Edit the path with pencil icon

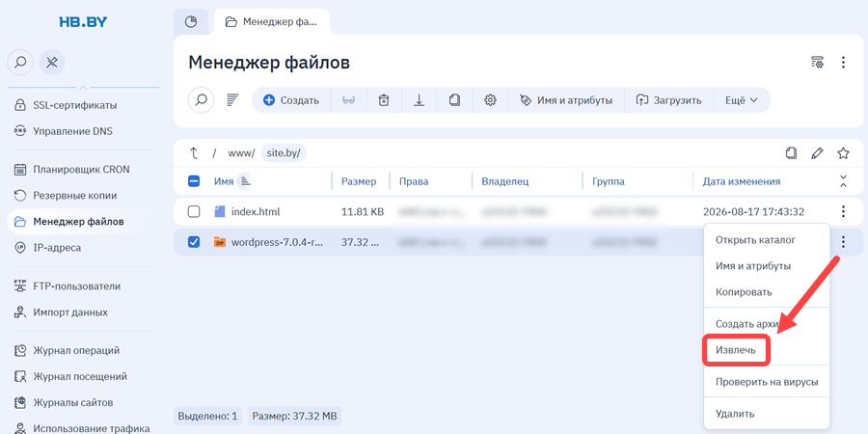[817, 153]
